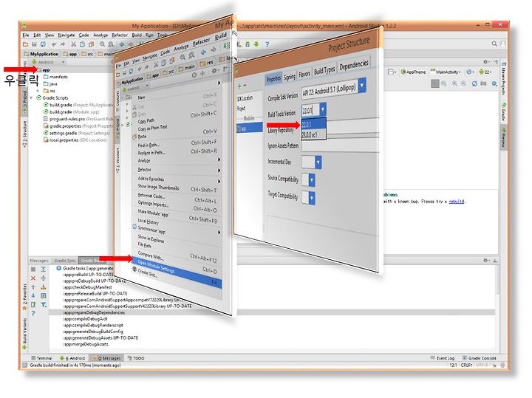Open the API 22 selector in preview toolbar
The width and height of the screenshot is (532, 398).
(485, 72)
